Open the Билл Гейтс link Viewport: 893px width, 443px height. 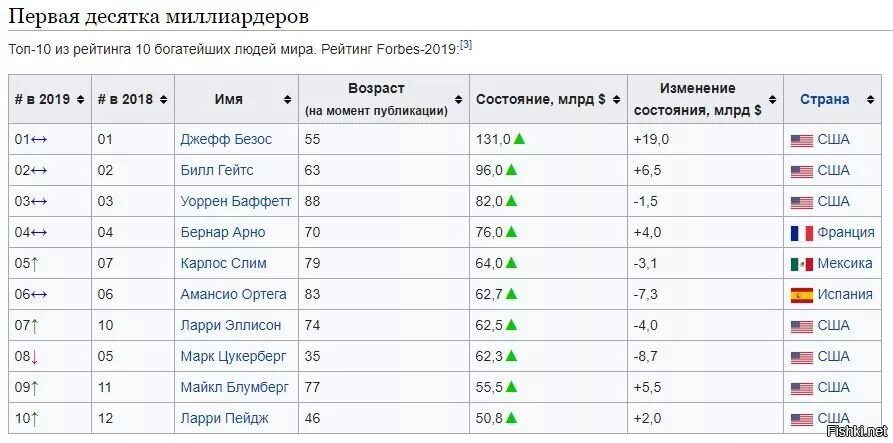[x=217, y=170]
